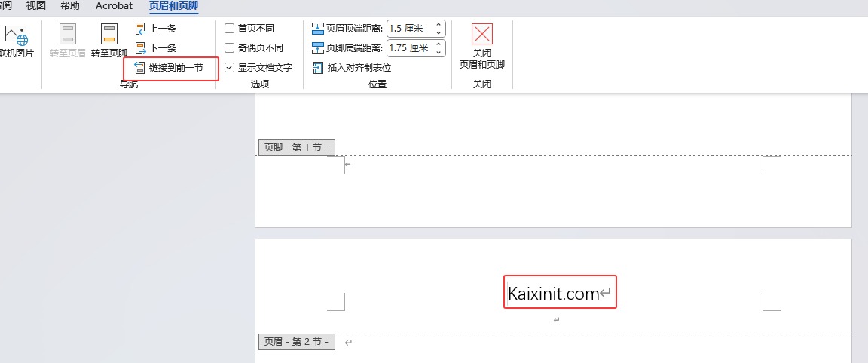Enable the 首页不同 checkbox
The width and height of the screenshot is (868, 363).
point(230,29)
